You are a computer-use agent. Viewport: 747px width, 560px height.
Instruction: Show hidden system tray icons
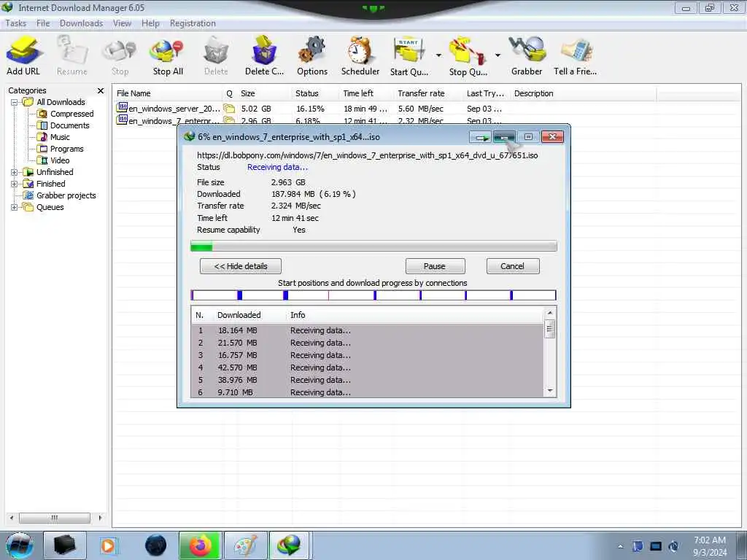point(620,546)
